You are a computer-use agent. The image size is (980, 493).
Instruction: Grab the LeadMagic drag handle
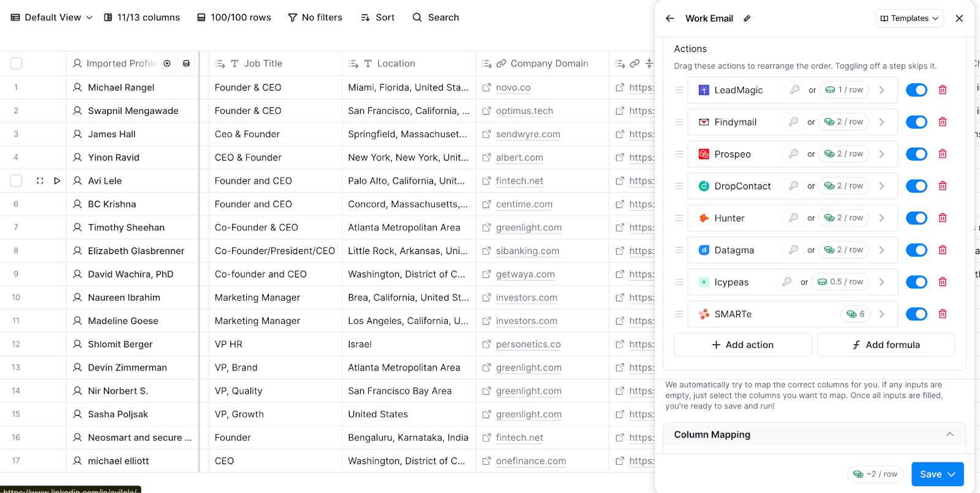pyautogui.click(x=679, y=90)
